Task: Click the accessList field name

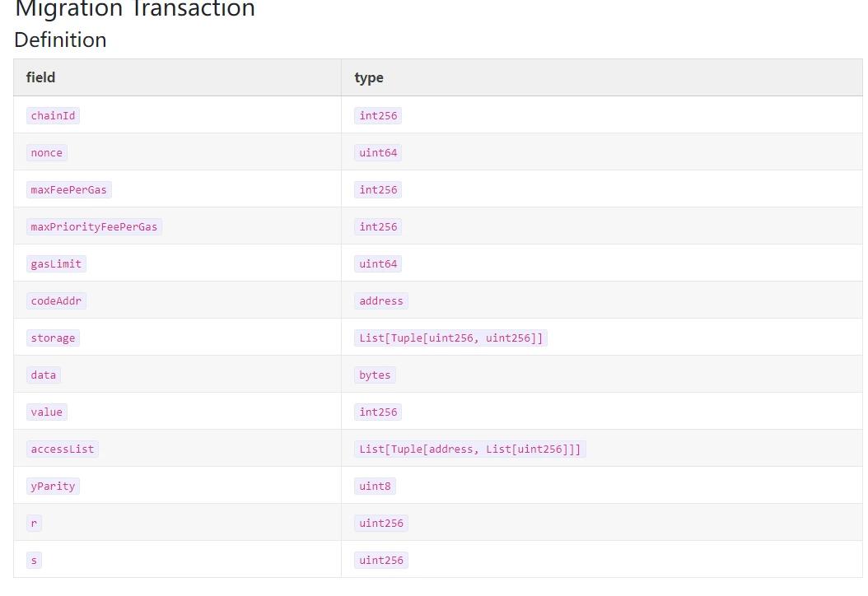Action: 63,449
